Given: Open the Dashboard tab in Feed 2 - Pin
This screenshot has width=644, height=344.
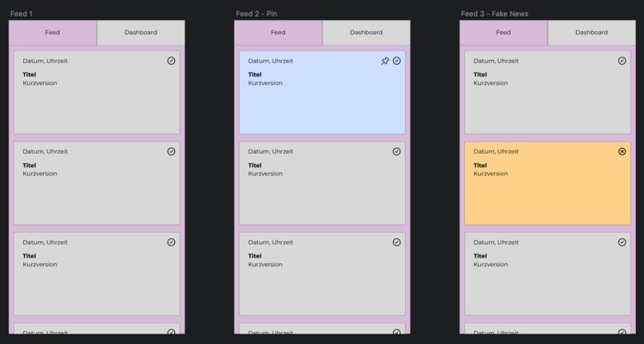Looking at the screenshot, I should [x=367, y=33].
